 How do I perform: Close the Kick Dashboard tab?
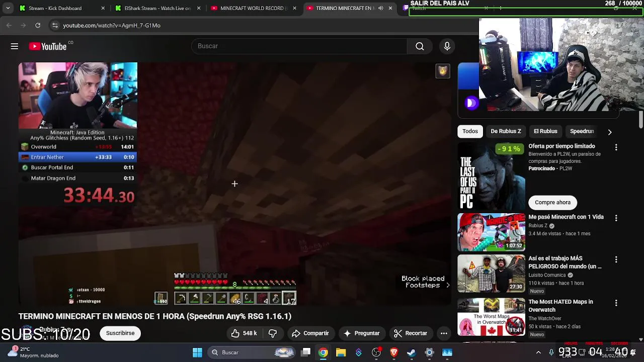[x=103, y=8]
